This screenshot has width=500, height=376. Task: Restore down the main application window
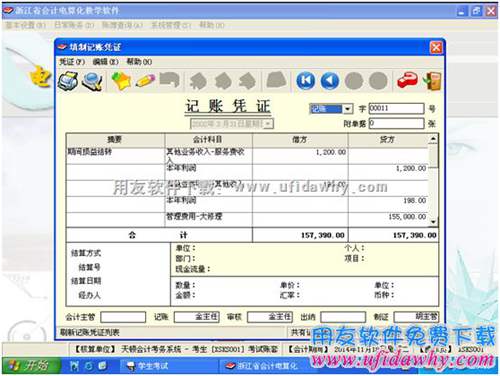coord(476,11)
